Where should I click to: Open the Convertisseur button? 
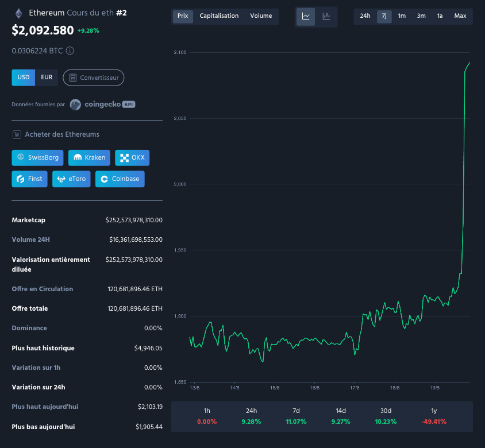coord(94,78)
